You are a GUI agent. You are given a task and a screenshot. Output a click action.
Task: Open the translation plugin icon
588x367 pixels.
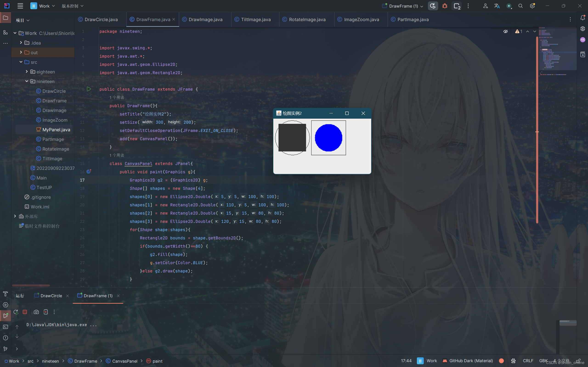pyautogui.click(x=497, y=6)
